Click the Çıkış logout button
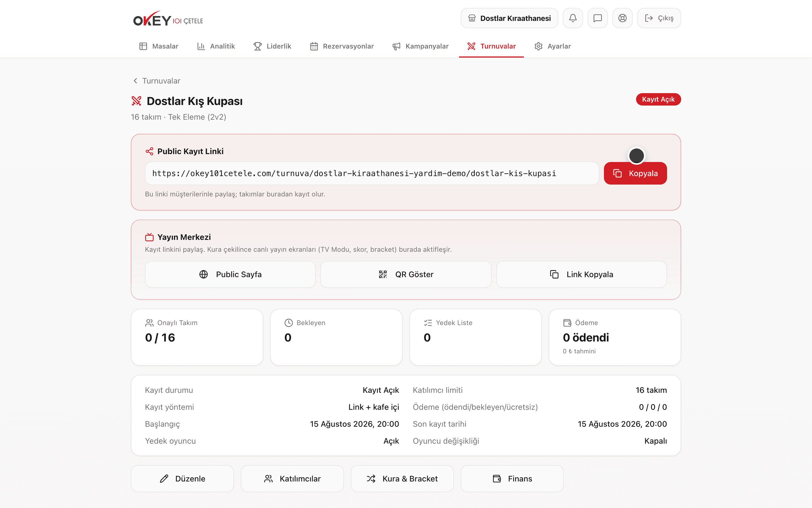Screen dimensions: 812x508 659,18
